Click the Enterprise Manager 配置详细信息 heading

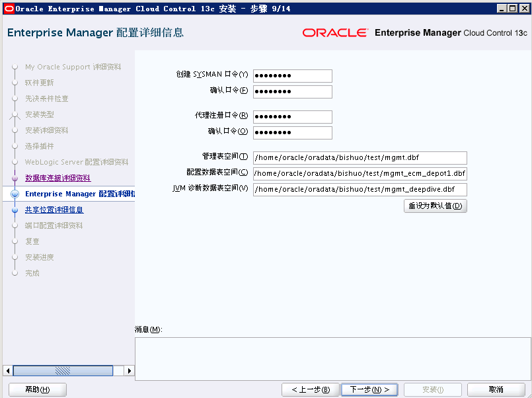pyautogui.click(x=95, y=32)
